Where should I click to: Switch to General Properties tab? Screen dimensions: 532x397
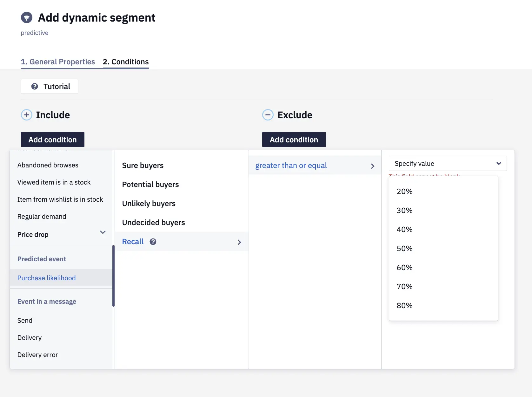click(x=58, y=62)
